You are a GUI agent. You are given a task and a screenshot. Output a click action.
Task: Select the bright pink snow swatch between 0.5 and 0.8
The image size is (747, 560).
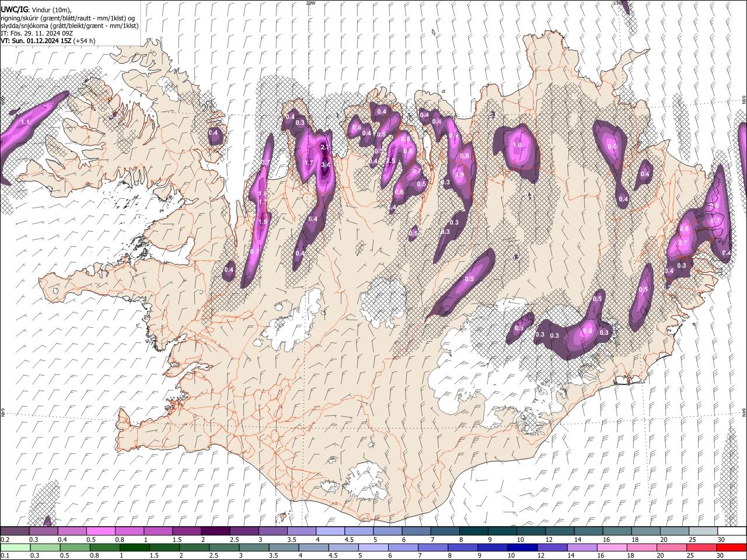pos(101,531)
